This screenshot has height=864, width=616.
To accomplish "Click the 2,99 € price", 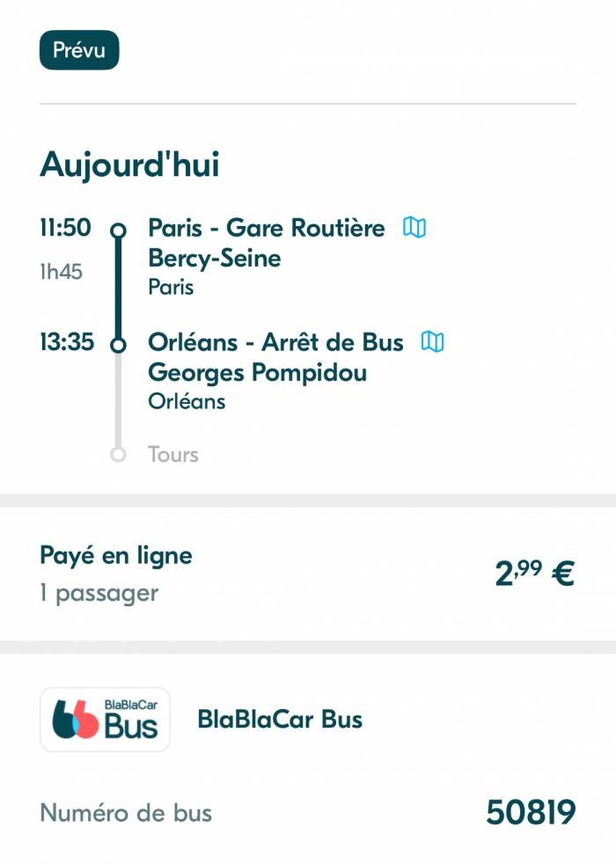I will tap(534, 574).
